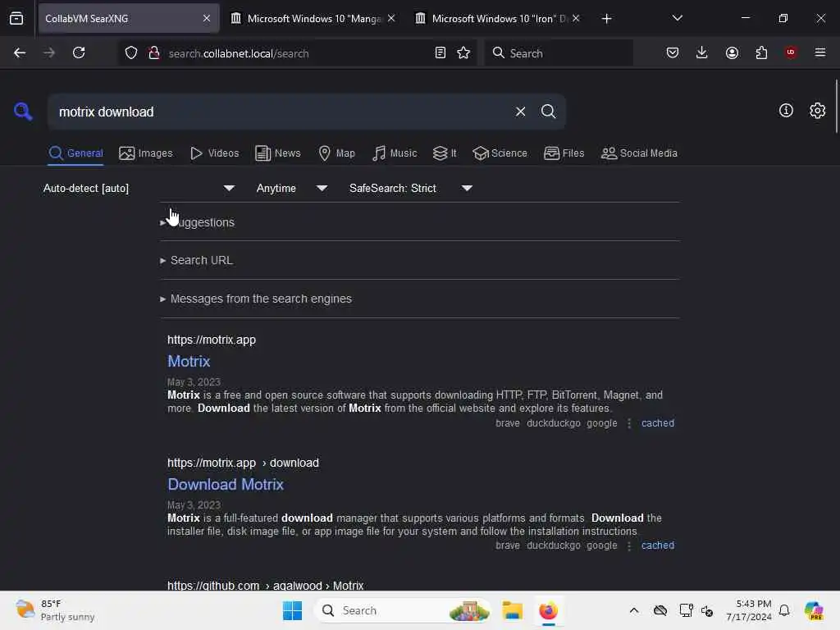The height and width of the screenshot is (630, 840).
Task: Select the Images search category
Action: (x=146, y=153)
